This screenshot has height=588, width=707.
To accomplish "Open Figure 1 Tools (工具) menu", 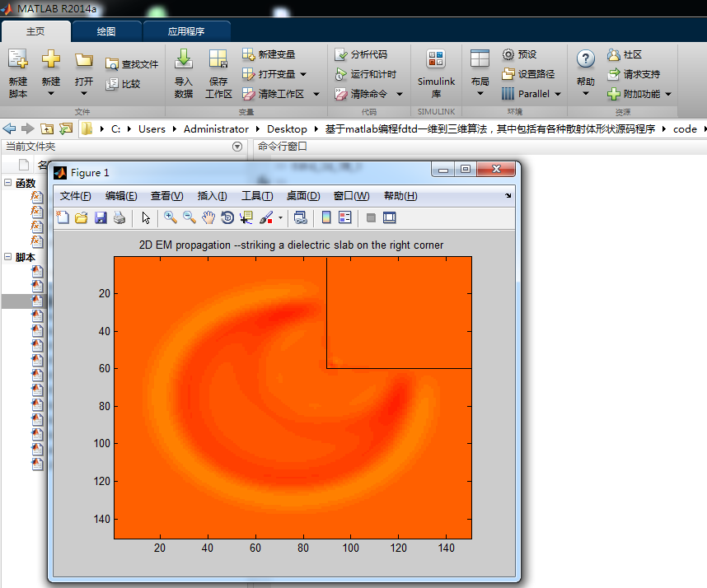I will point(257,196).
